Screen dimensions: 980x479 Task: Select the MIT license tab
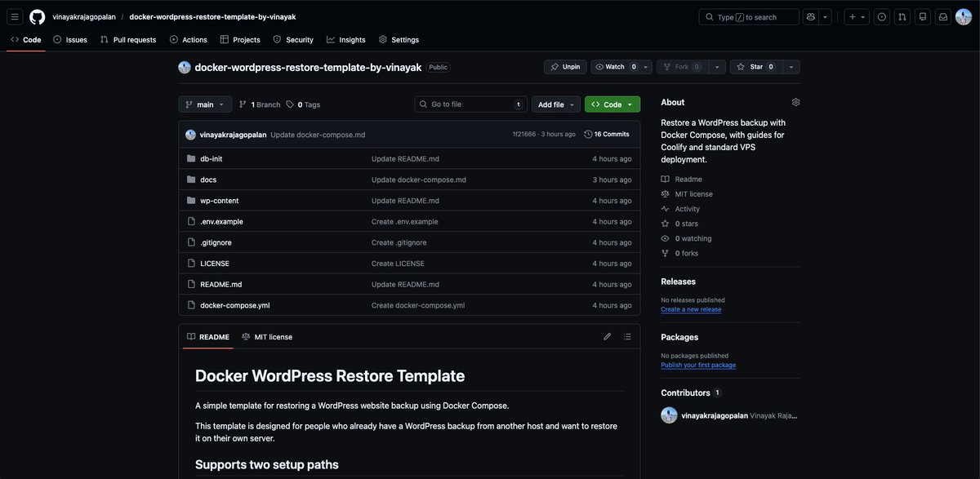click(267, 336)
